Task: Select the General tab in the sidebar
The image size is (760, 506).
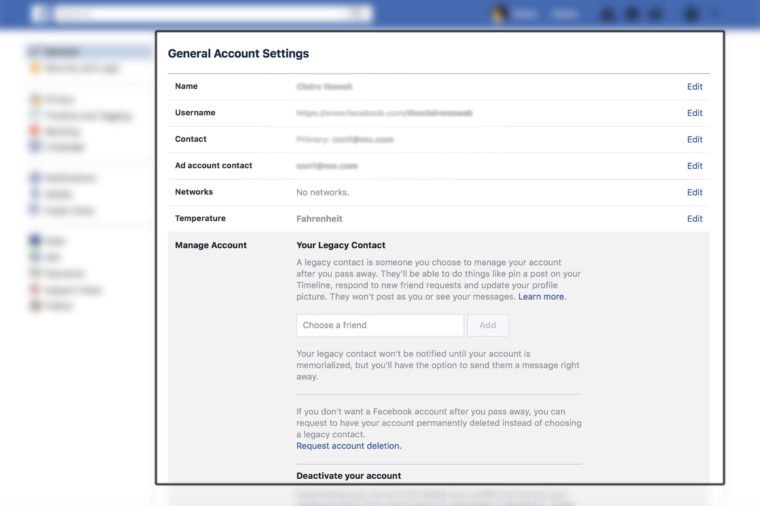Action: pos(62,51)
